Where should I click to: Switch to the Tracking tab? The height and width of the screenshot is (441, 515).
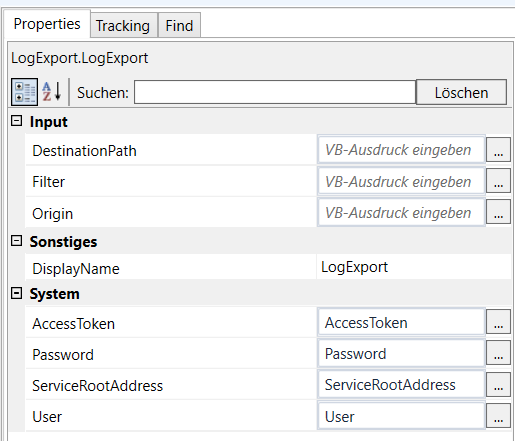coord(123,25)
